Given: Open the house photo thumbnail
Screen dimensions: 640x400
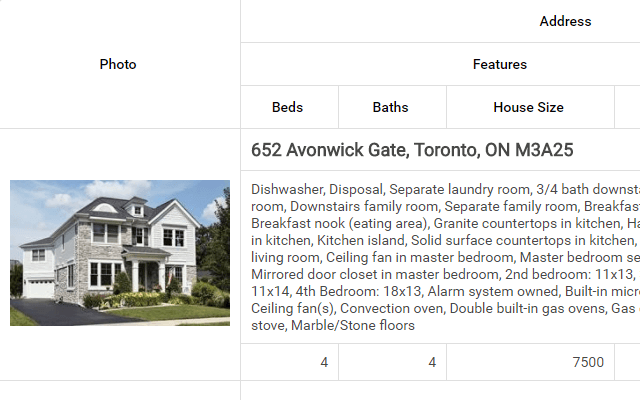Looking at the screenshot, I should click(120, 253).
